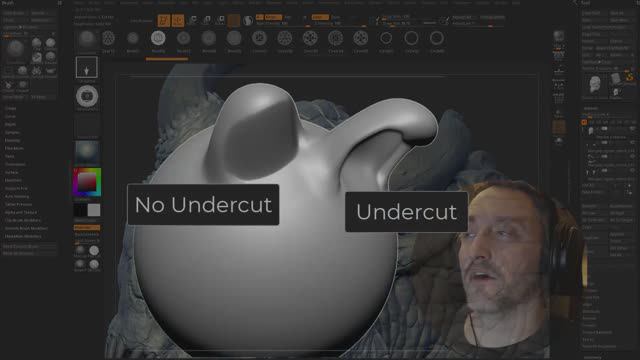
Task: Expand the Elasticity section in the Brush palette
Action: [x=12, y=140]
